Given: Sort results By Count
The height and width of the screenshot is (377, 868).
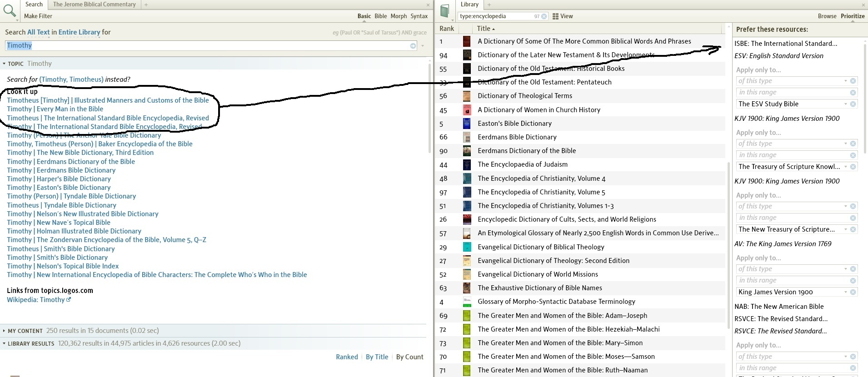Looking at the screenshot, I should click(x=409, y=357).
